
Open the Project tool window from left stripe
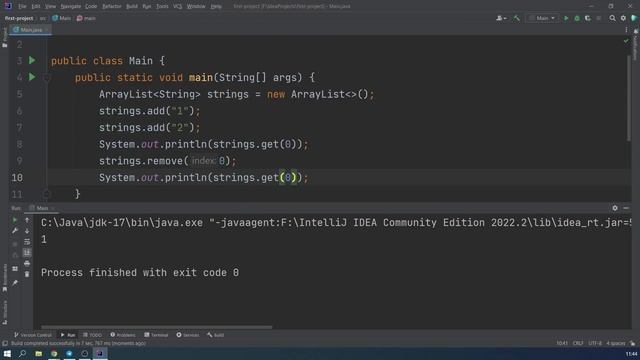coord(4,38)
